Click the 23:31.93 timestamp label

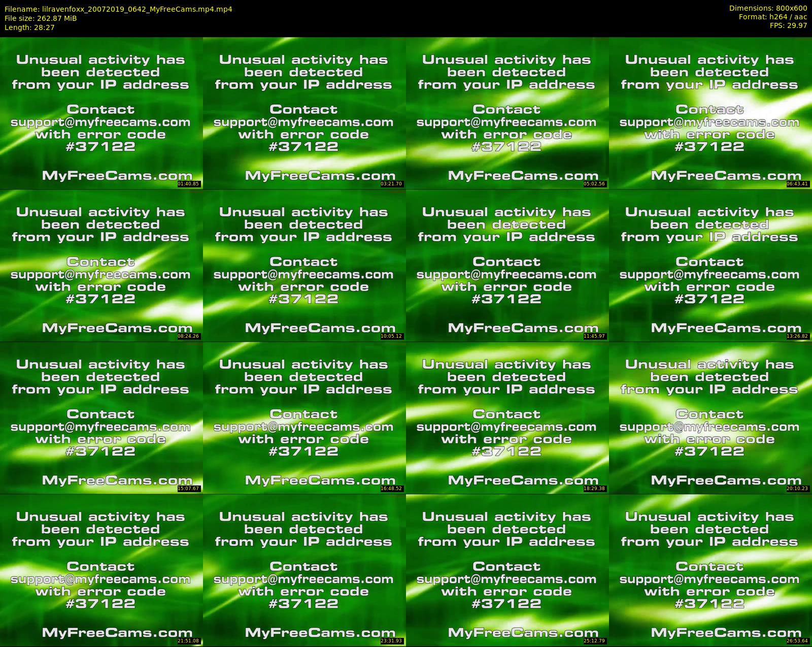(392, 641)
